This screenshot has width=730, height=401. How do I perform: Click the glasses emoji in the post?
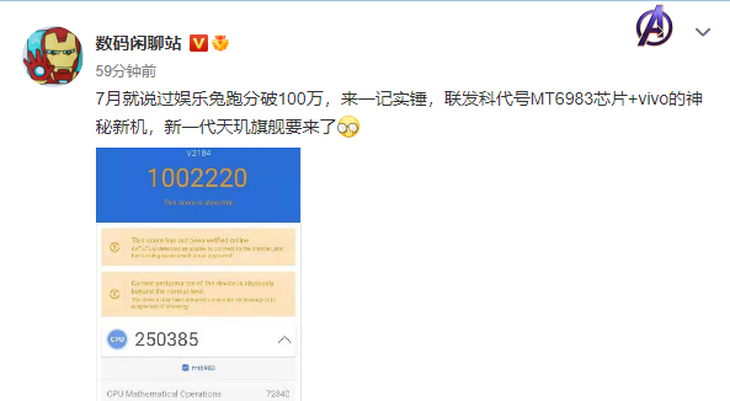point(348,127)
